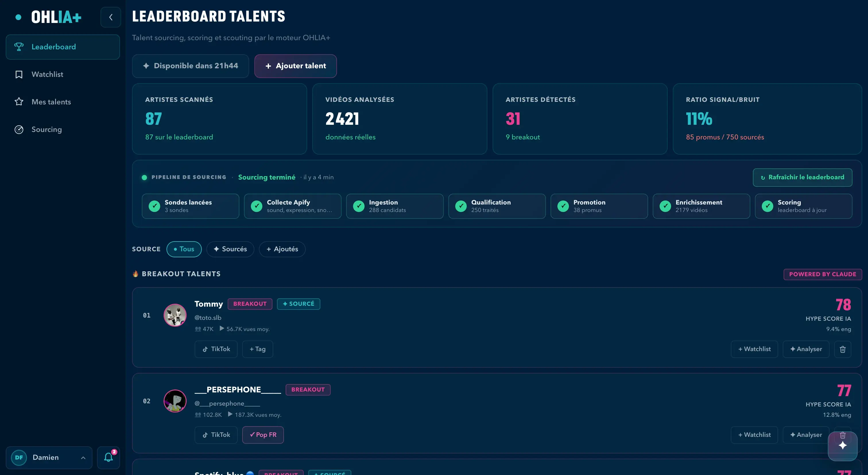Analyse the PERSEPHONE talent

point(806,435)
